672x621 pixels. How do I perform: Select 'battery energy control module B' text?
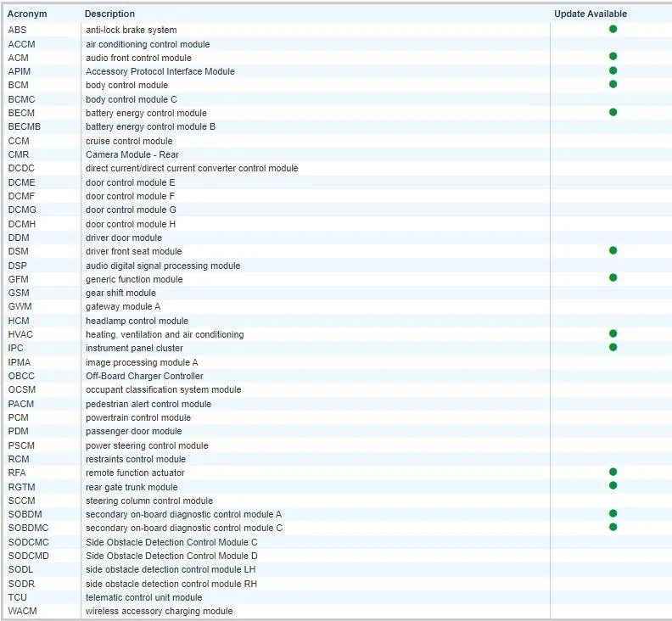pyautogui.click(x=150, y=127)
